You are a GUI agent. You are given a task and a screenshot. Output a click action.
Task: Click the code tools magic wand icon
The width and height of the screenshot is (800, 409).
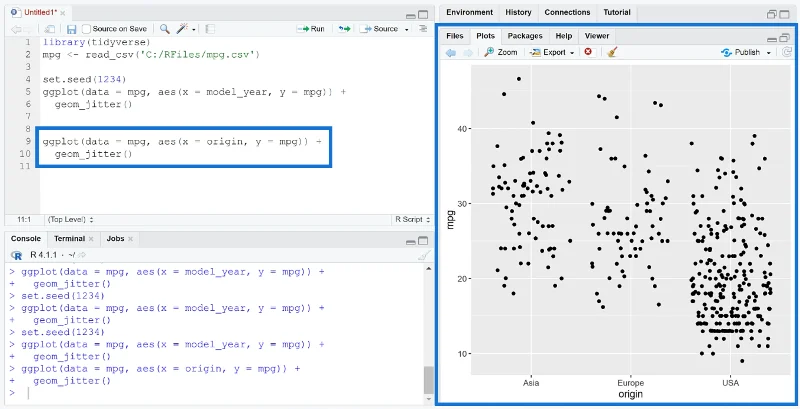coord(182,29)
